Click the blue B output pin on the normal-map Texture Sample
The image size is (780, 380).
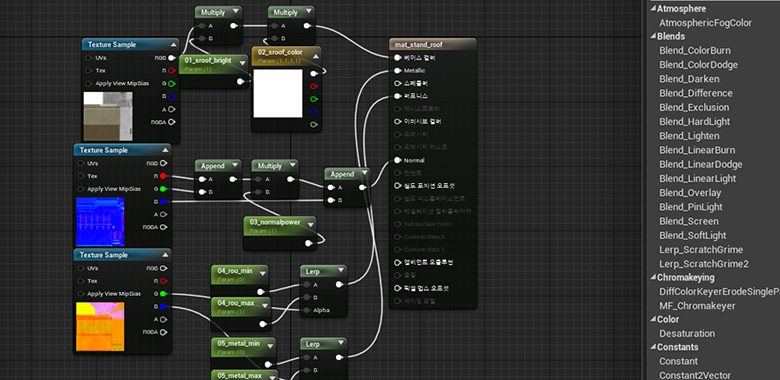point(163,201)
